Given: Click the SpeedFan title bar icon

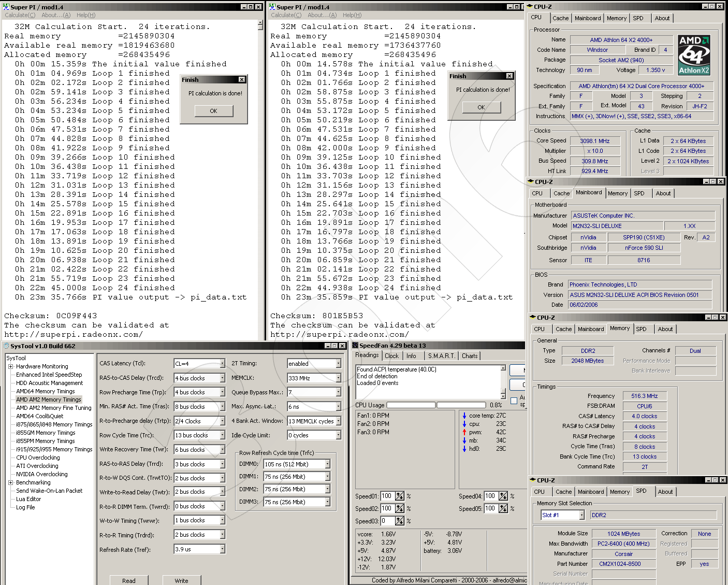Looking at the screenshot, I should pos(355,345).
